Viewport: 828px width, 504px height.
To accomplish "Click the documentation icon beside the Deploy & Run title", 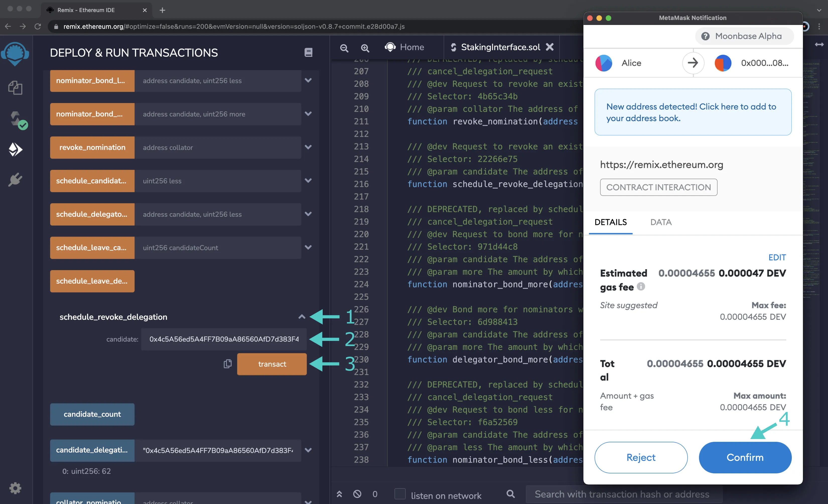I will (x=308, y=52).
